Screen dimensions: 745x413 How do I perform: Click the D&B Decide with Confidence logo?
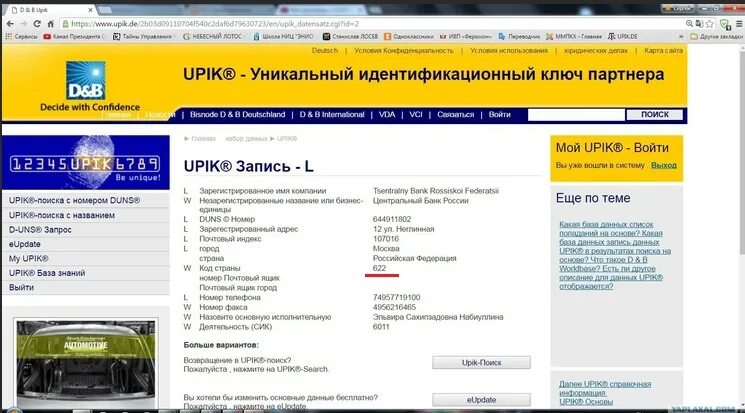click(89, 86)
